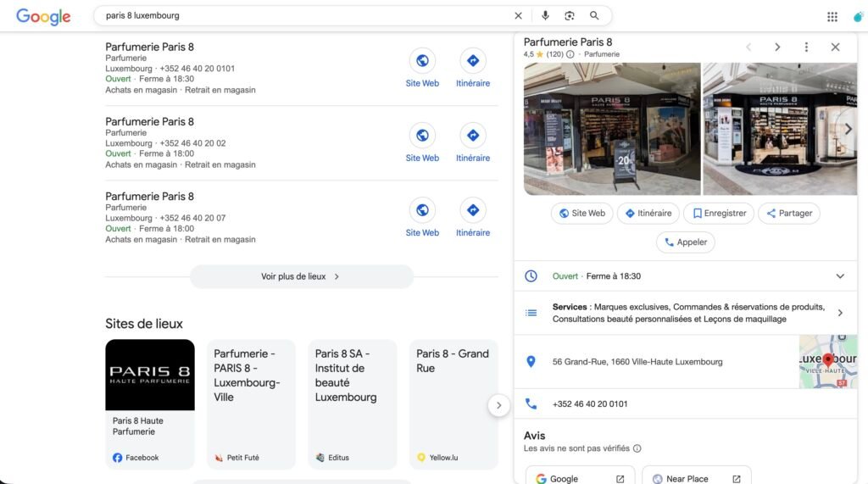Open more options menu in place panel
868x484 pixels.
[806, 47]
